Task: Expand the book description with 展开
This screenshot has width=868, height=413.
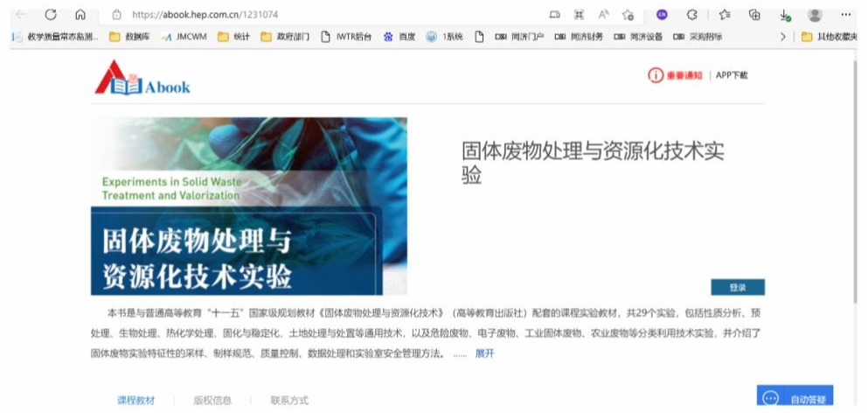Action: 484,353
